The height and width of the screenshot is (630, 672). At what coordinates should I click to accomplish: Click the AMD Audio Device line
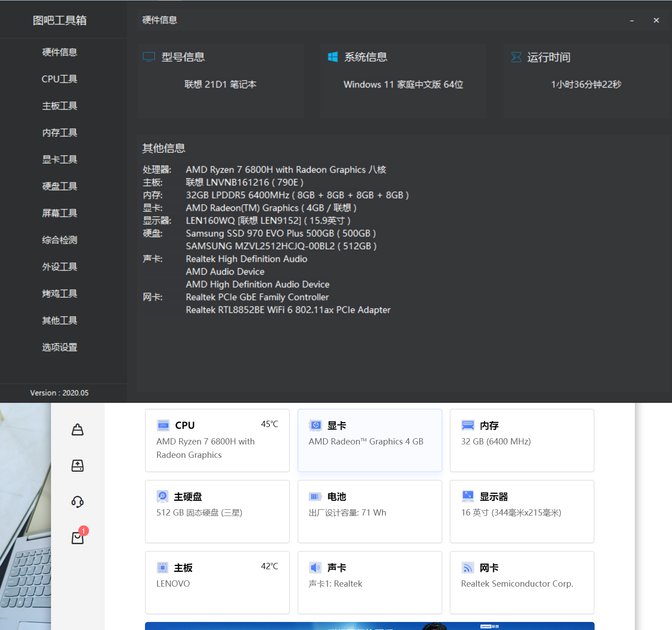(x=225, y=272)
